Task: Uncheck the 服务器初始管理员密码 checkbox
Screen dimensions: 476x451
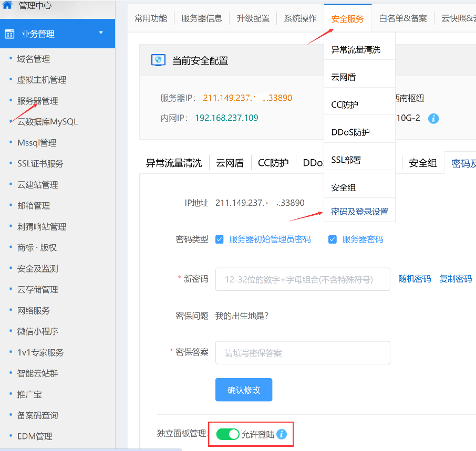Action: [x=219, y=239]
